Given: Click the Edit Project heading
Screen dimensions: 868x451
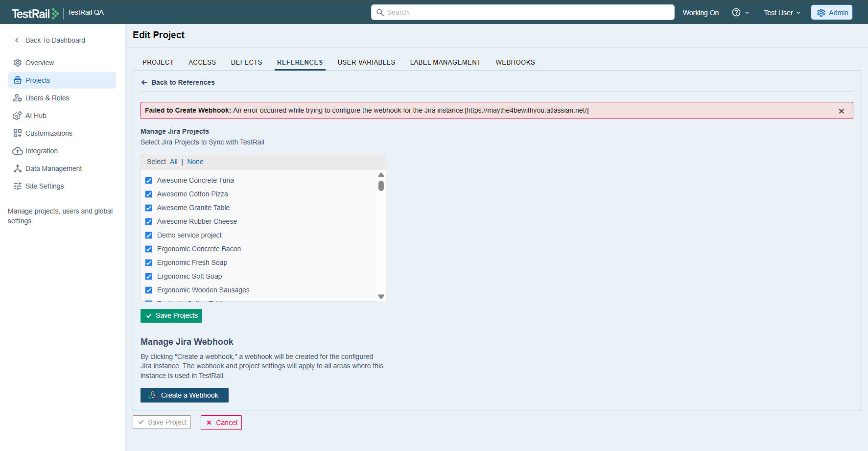Looking at the screenshot, I should point(159,35).
